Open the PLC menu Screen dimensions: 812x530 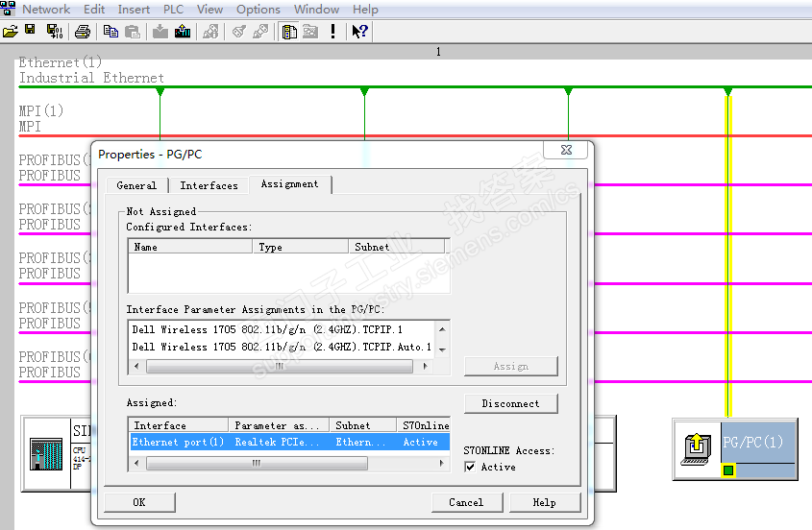coord(174,10)
